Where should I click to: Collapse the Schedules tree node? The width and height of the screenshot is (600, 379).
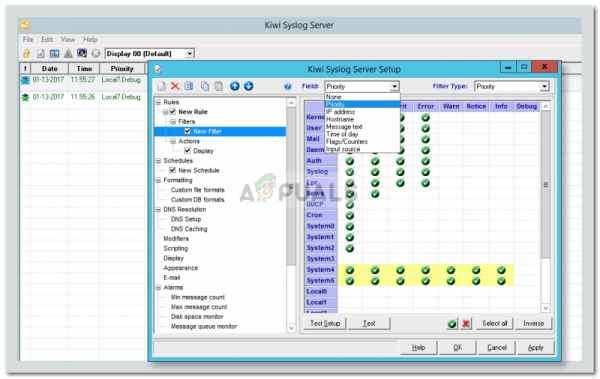tap(158, 161)
